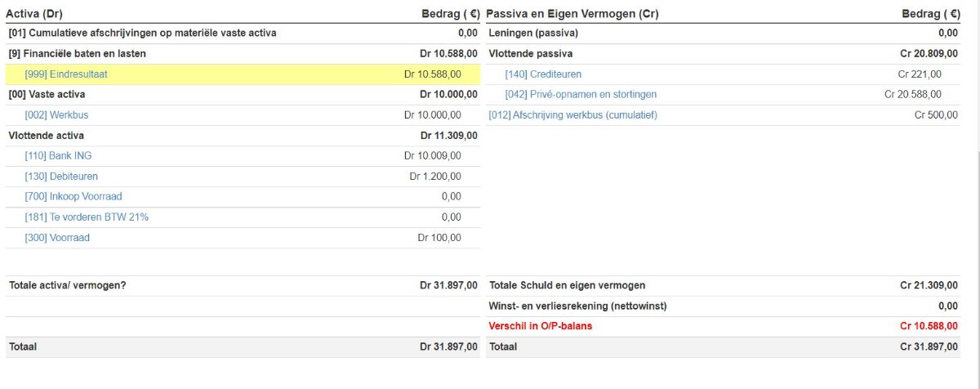Click Passiva en Eigen Vermogen (Cr) header
980x389 pixels.
click(572, 14)
